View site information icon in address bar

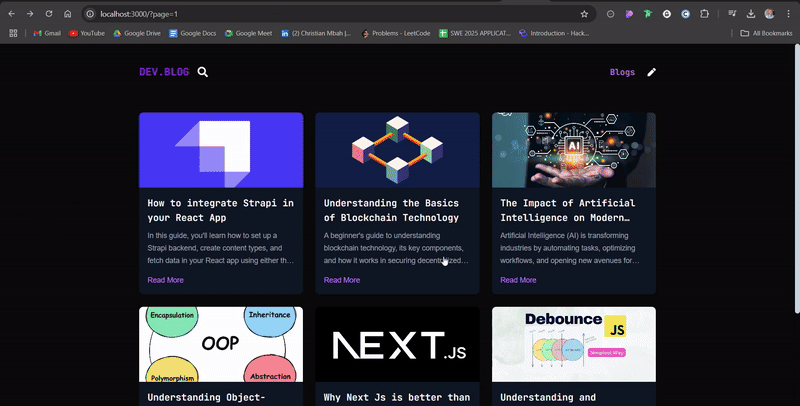[90, 14]
